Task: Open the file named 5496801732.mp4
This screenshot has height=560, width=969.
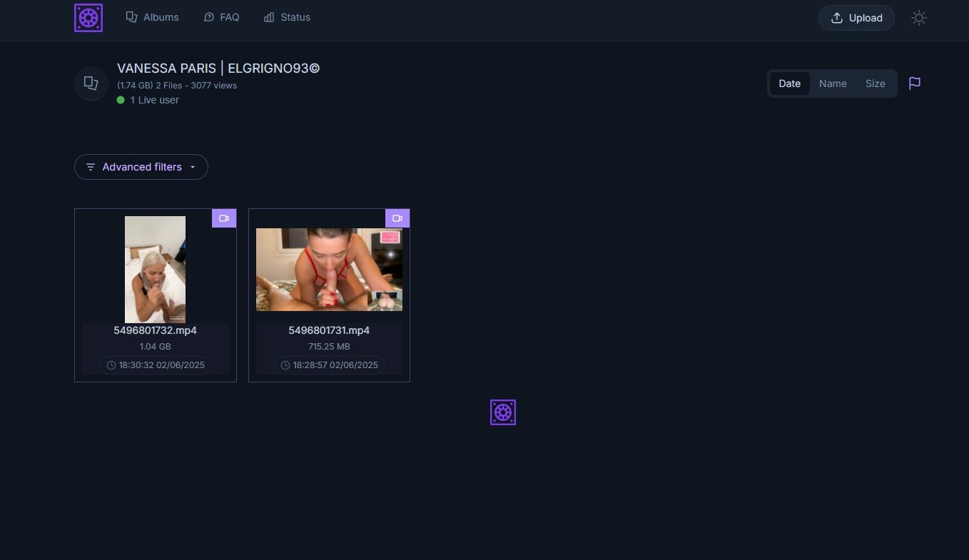Action: click(155, 330)
